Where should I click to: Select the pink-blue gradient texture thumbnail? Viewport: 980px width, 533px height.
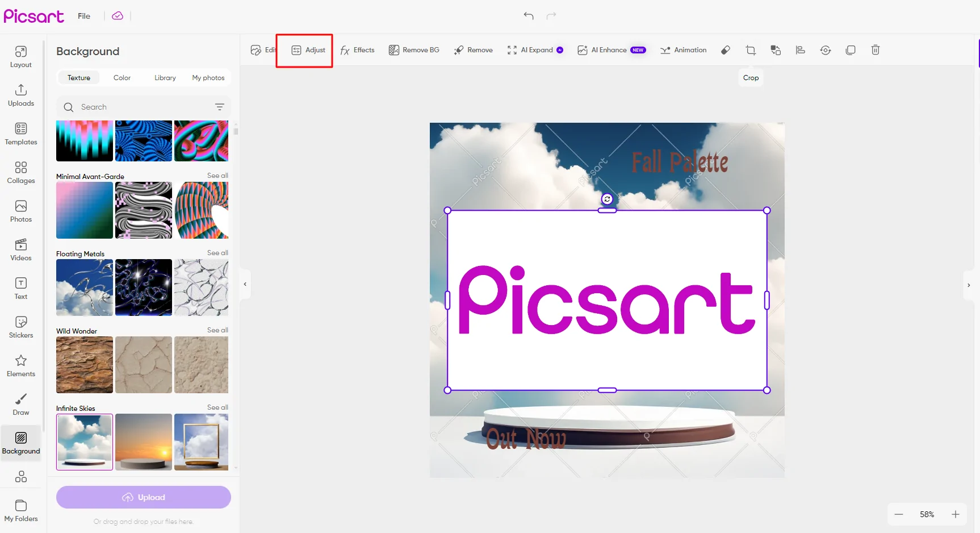[x=85, y=210]
